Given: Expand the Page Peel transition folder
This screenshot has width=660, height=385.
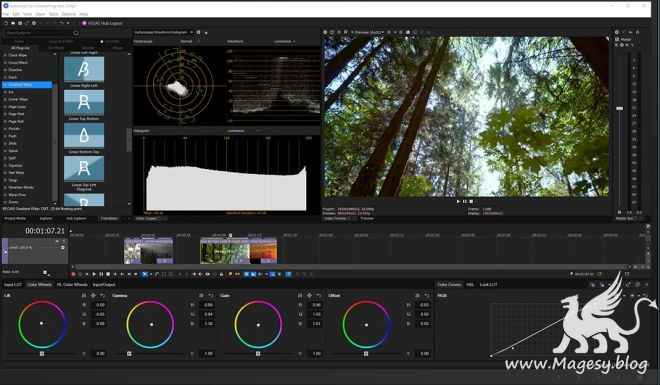Looking at the screenshot, I should click(5, 114).
